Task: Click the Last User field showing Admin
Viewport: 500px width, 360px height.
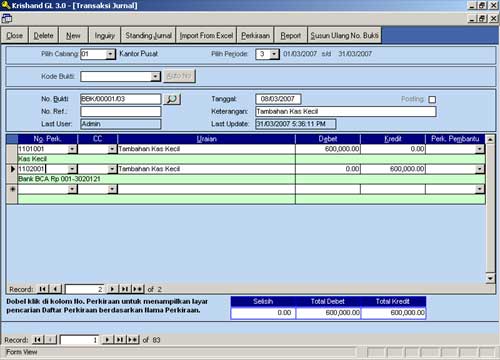Action: 121,124
